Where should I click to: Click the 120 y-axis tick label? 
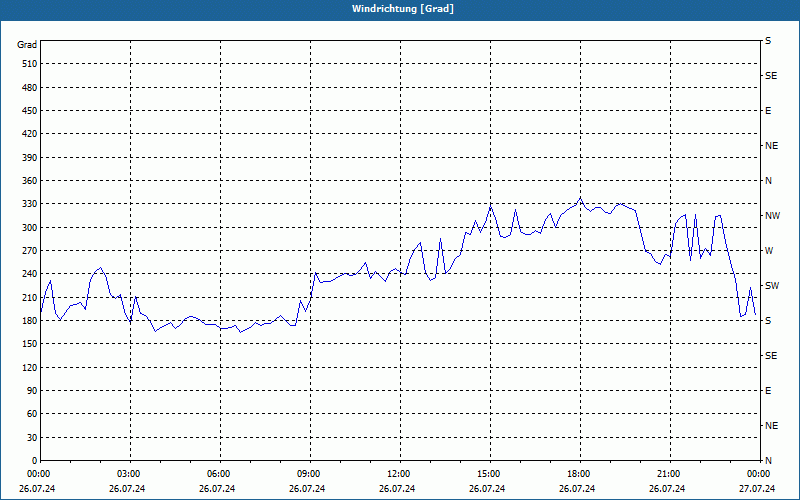pyautogui.click(x=29, y=367)
